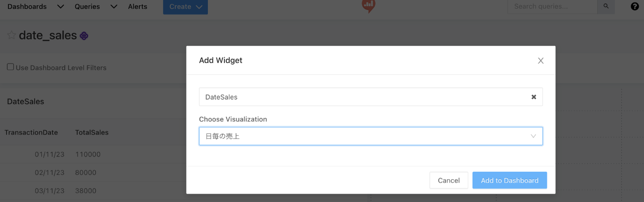The width and height of the screenshot is (644, 202).
Task: Focus the Search queries field
Action: (552, 7)
